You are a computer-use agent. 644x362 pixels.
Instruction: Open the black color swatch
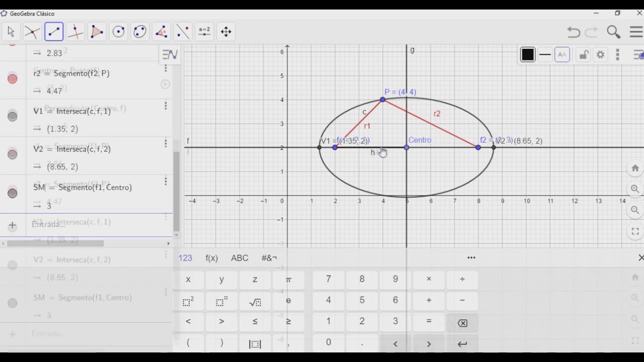(x=528, y=55)
